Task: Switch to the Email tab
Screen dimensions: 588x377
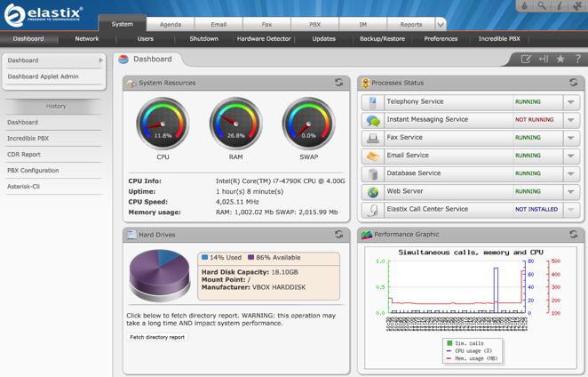Action: tap(219, 24)
